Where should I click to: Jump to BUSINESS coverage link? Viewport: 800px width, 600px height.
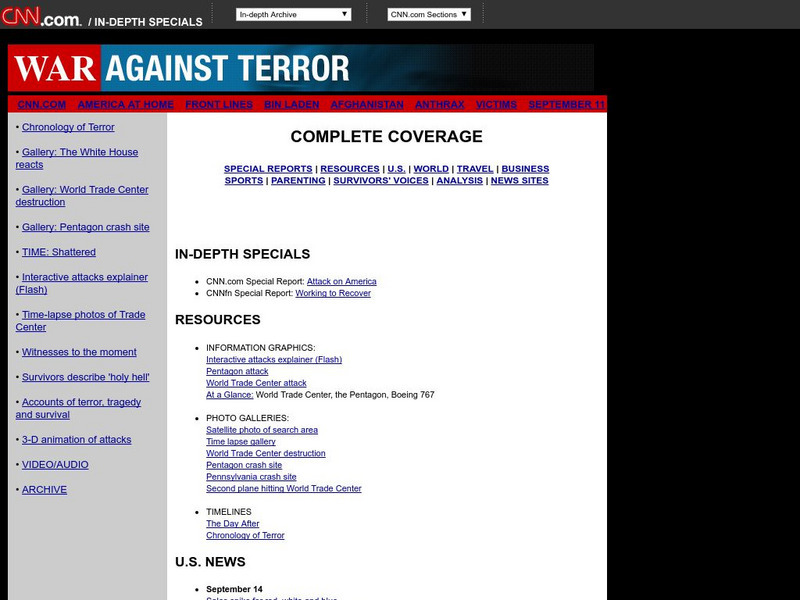[x=525, y=169]
